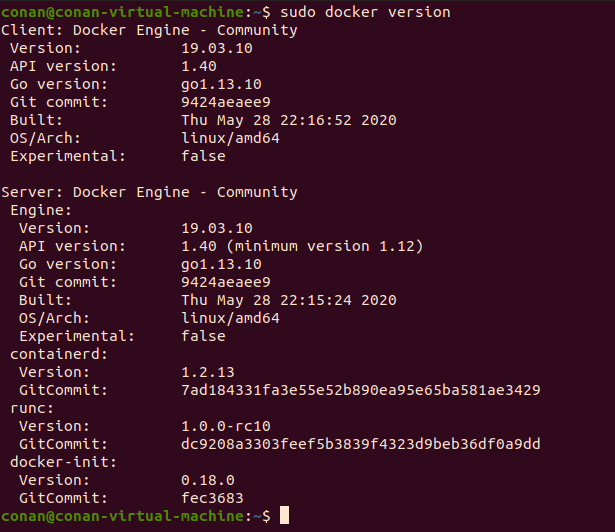The image size is (615, 532).
Task: Click the cursor block at the bottom prompt
Action: pyautogui.click(x=284, y=515)
